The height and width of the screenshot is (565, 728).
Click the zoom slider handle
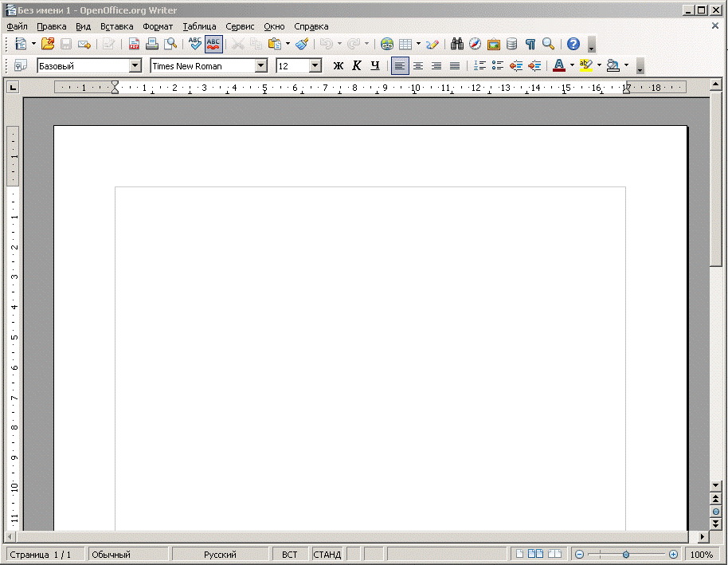(626, 555)
